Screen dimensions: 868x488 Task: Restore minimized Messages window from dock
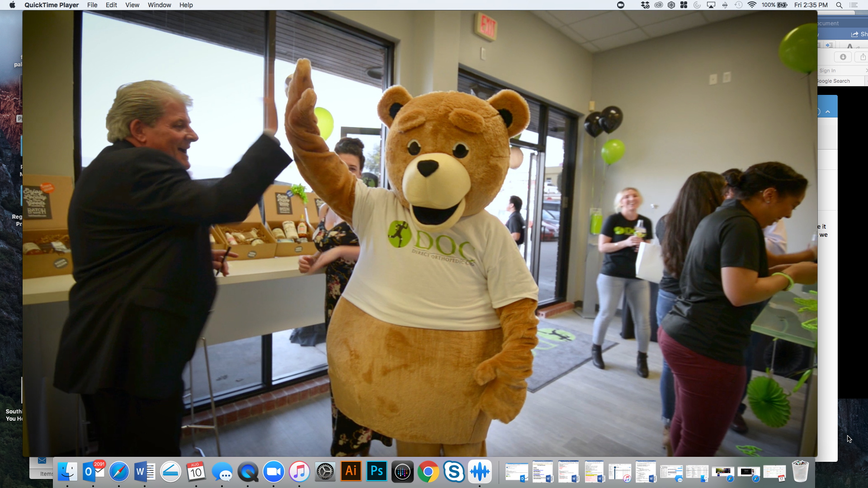[x=671, y=473]
